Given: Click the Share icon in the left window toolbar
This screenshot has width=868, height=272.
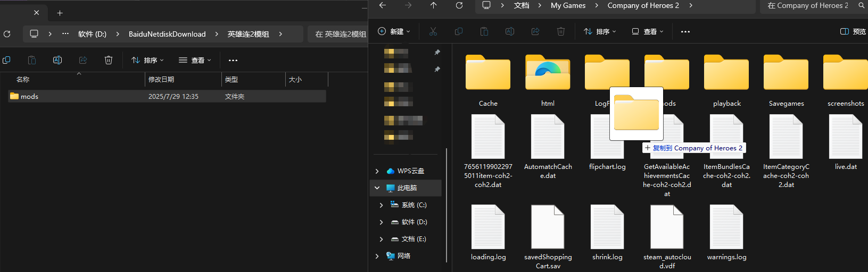Looking at the screenshot, I should pyautogui.click(x=83, y=60).
